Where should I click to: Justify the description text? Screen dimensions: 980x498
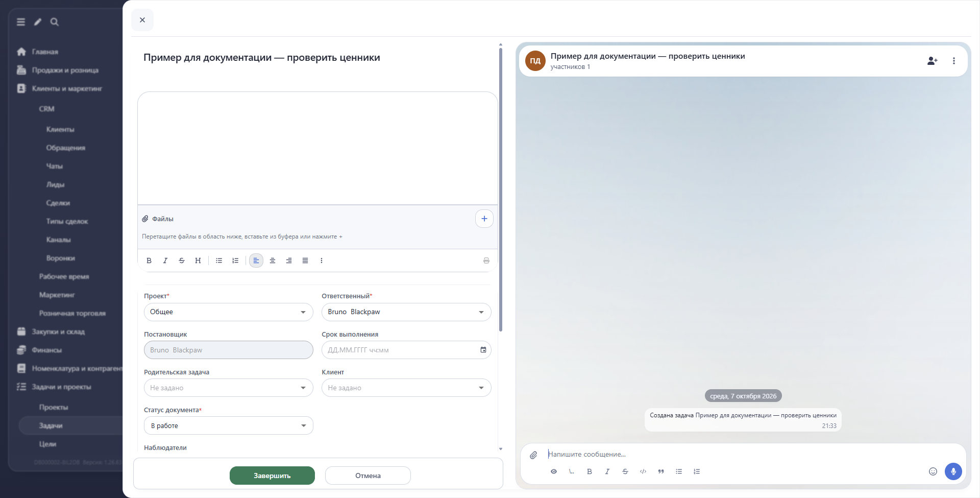pos(305,260)
